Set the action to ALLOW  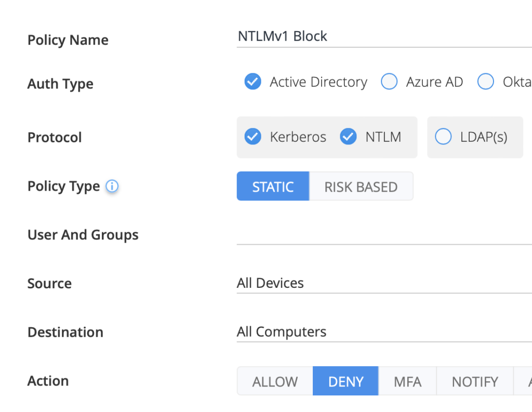click(274, 381)
